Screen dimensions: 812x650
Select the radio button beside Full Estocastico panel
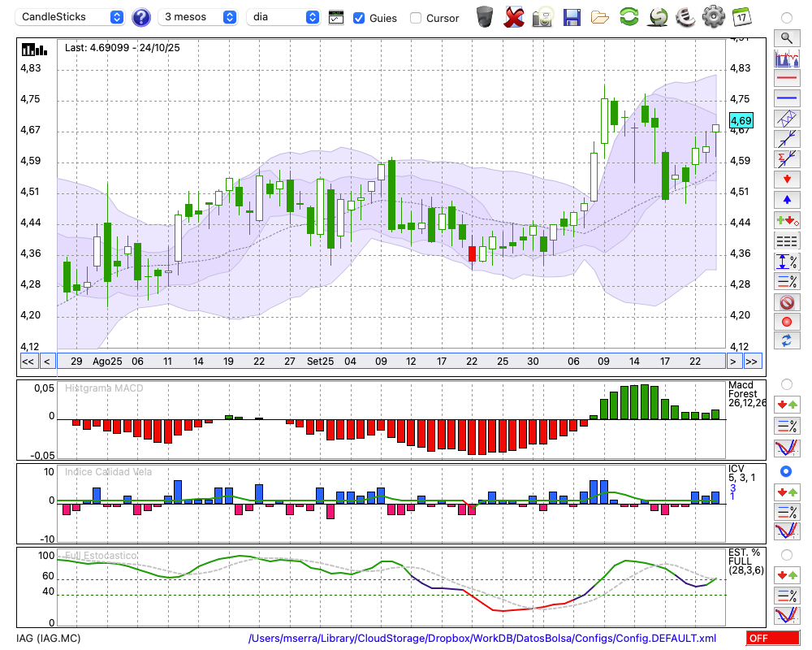pos(786,555)
